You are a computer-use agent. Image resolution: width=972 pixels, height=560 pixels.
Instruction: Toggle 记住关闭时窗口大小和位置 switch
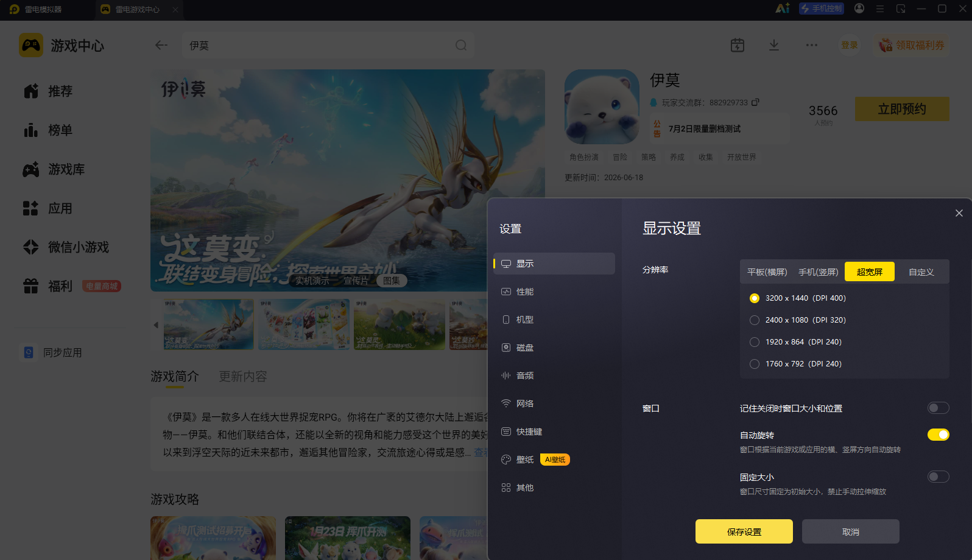pyautogui.click(x=939, y=408)
